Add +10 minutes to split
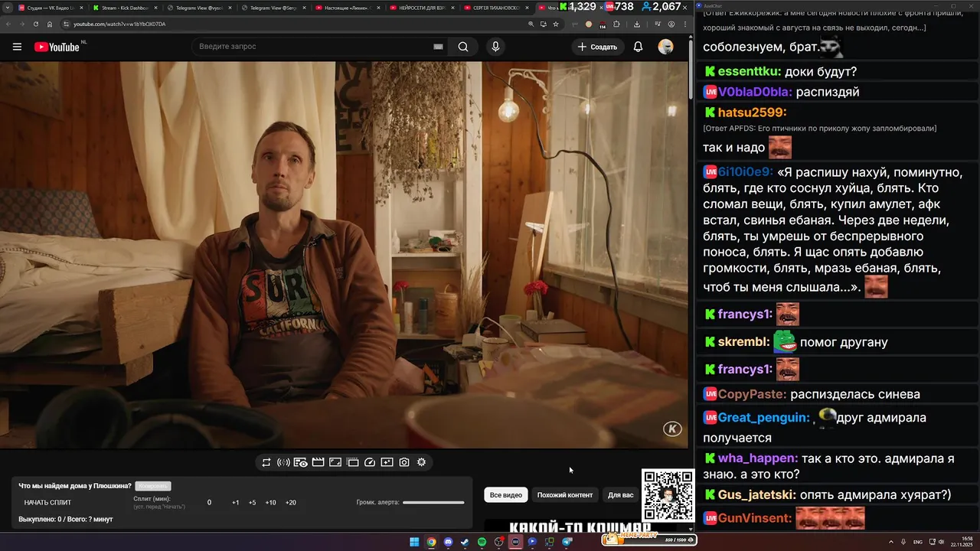This screenshot has height=551, width=980. tap(270, 503)
